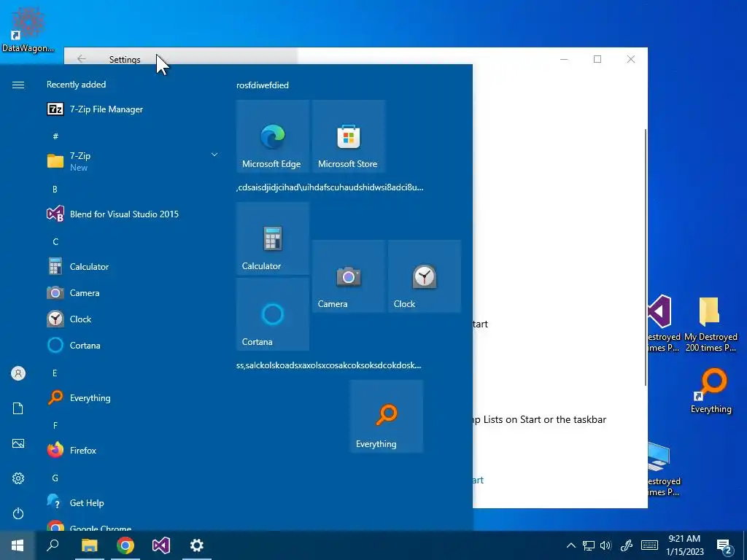Click the # header in app list
Screen dimensions: 747x560
pyautogui.click(x=55, y=136)
